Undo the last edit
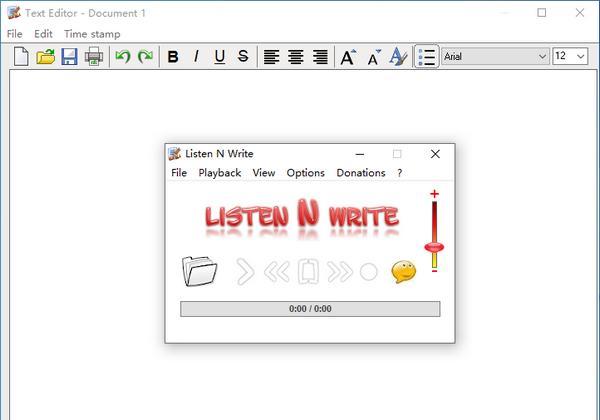The image size is (600, 420). [123, 57]
